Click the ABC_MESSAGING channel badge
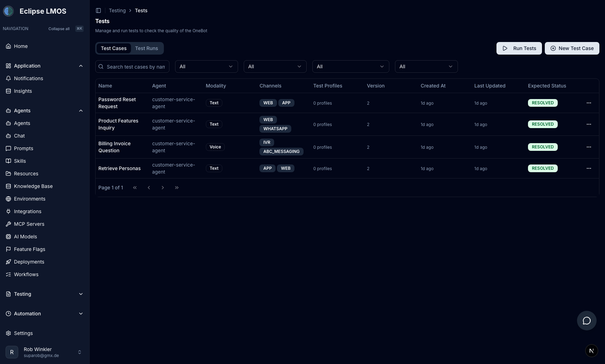Screen dimensions: 605x364 point(281,152)
